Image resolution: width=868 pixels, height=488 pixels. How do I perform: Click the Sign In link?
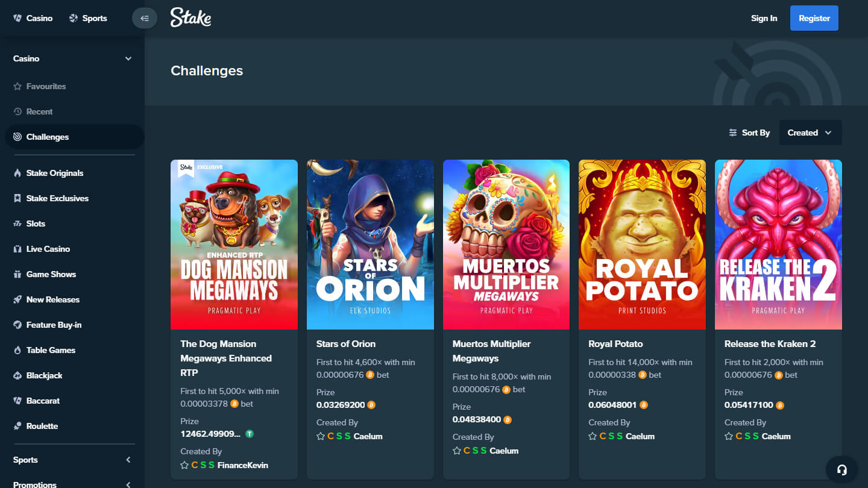click(764, 18)
